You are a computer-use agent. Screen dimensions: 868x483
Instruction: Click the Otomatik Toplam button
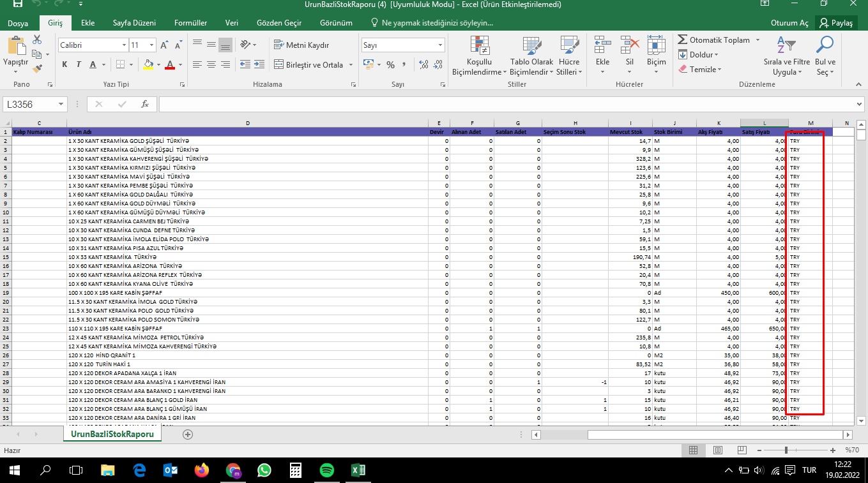(713, 40)
